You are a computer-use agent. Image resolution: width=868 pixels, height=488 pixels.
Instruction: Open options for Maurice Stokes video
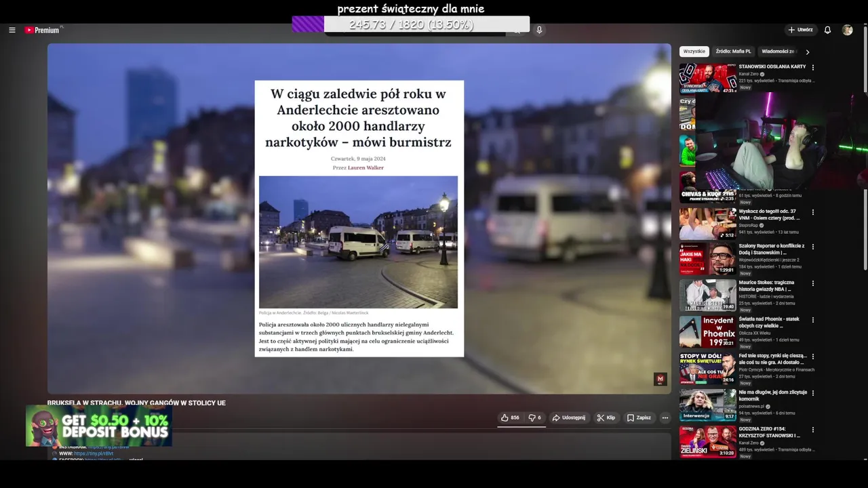pyautogui.click(x=813, y=283)
